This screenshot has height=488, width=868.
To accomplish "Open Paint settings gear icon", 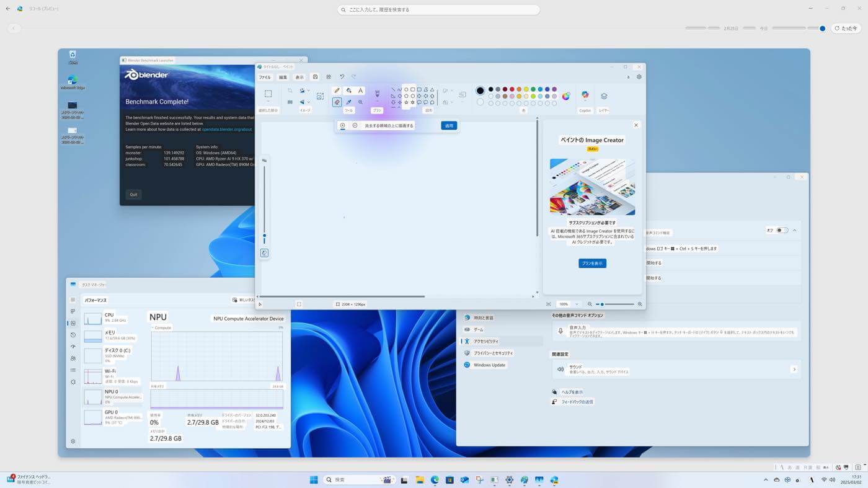I will [x=639, y=77].
